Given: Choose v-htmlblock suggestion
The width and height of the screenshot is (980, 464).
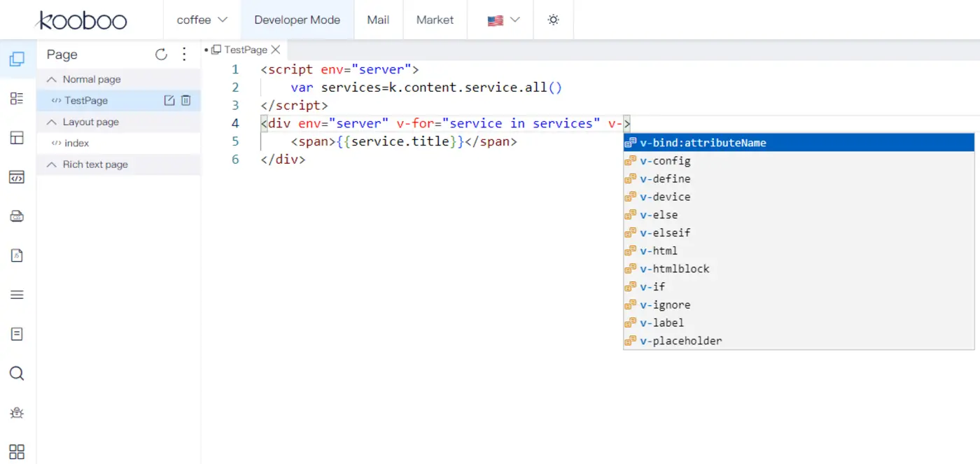Looking at the screenshot, I should coord(799,269).
